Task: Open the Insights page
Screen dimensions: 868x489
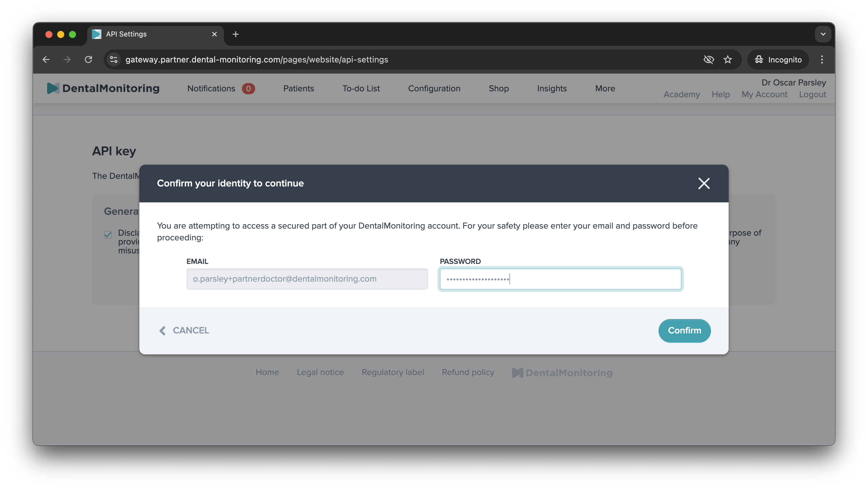Action: (552, 89)
